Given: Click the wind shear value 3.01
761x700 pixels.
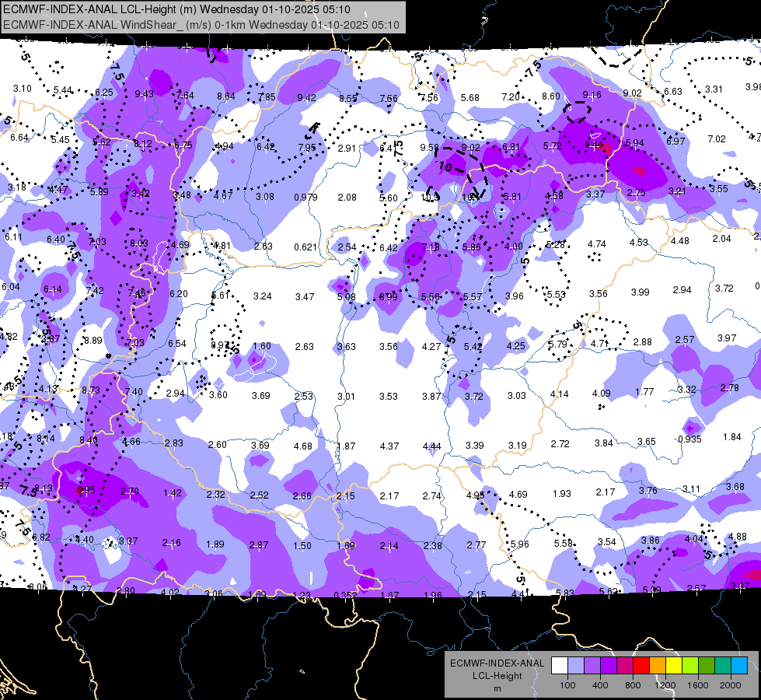Looking at the screenshot, I should tap(346, 397).
